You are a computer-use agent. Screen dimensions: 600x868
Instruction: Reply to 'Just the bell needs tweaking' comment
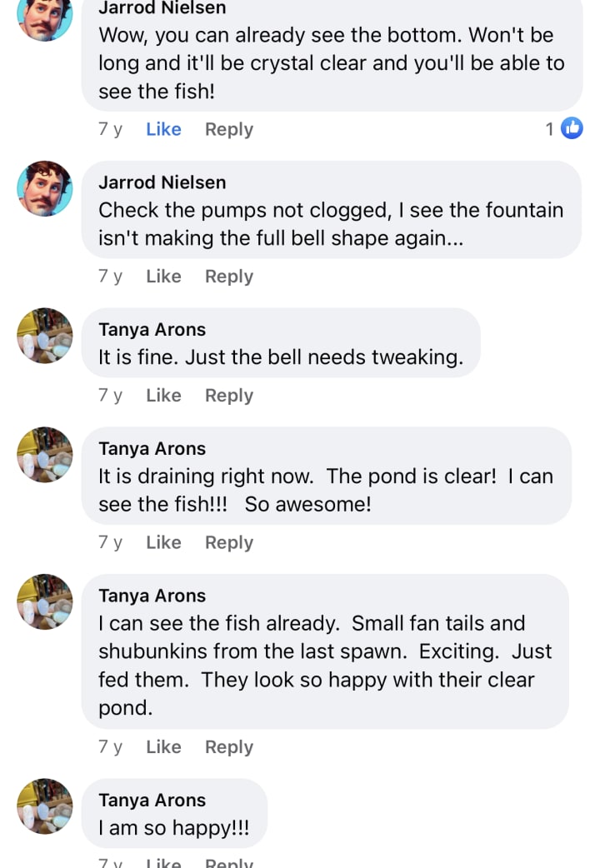(229, 396)
